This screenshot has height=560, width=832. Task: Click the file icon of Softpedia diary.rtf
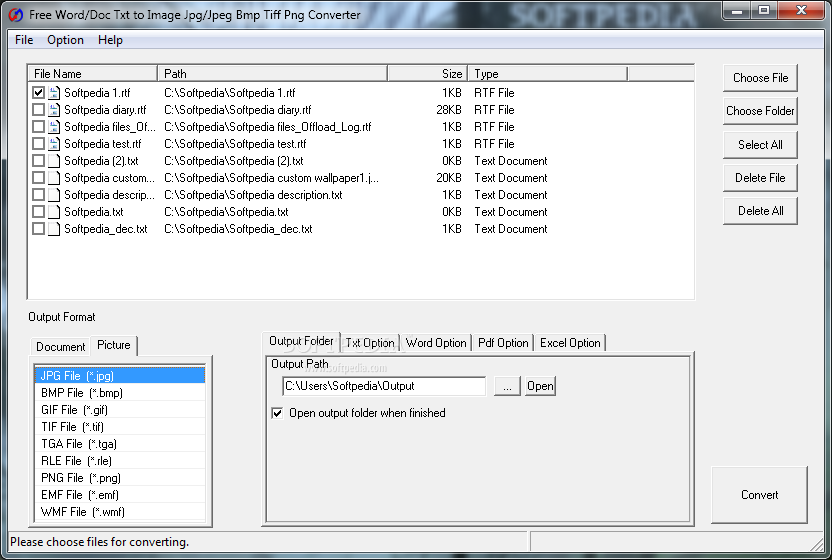(x=54, y=110)
